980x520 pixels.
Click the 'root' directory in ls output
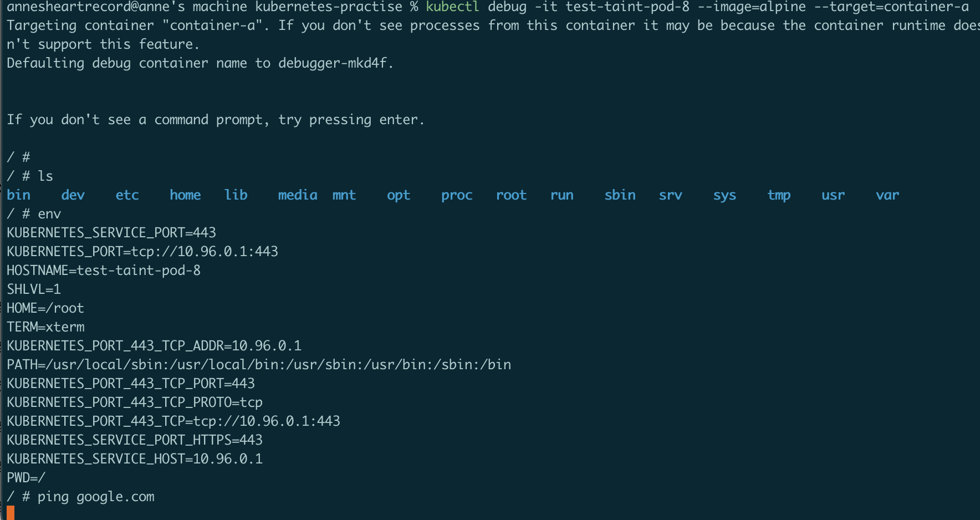point(511,195)
